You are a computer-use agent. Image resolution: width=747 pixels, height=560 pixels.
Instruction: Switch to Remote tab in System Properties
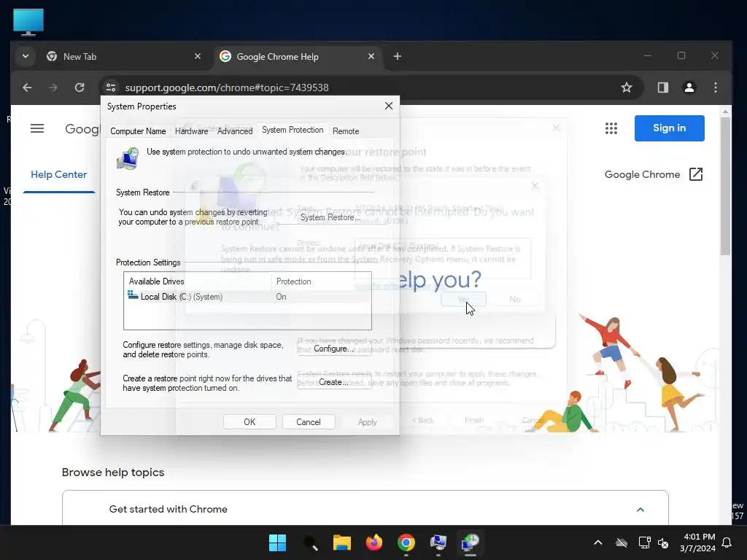346,131
